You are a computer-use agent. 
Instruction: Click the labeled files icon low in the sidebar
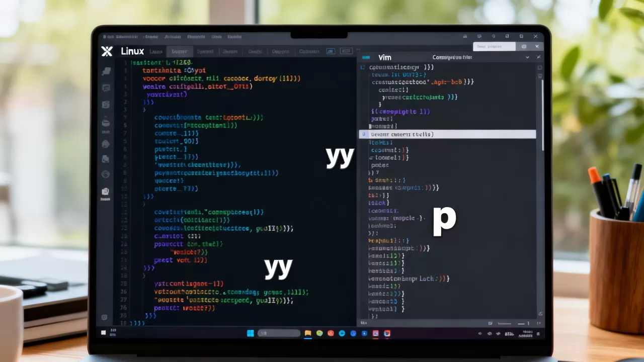106,194
